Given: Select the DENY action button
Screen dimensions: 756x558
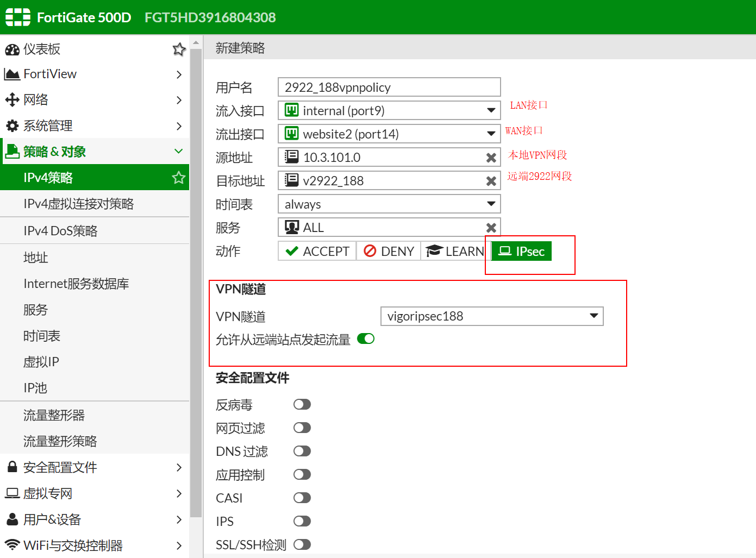Looking at the screenshot, I should click(389, 251).
